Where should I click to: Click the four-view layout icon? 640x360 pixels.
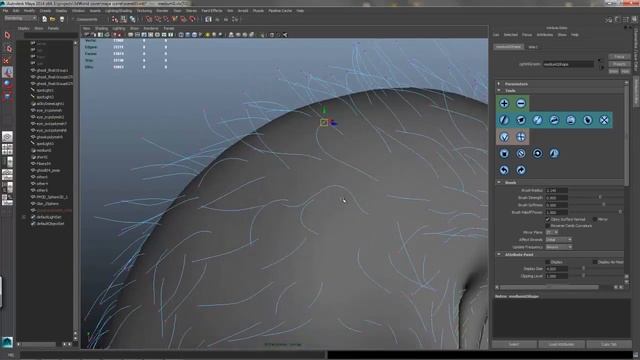[7, 149]
